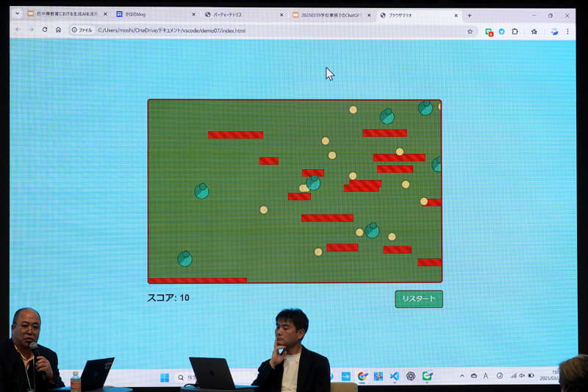This screenshot has height=392, width=588.
Task: Open the green chat app on taskbar
Action: click(x=427, y=376)
